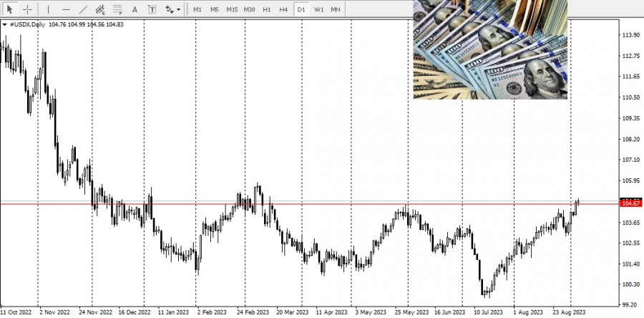Click the 20 Mar 2023 date label
This screenshot has height=318, width=644.
(293, 312)
